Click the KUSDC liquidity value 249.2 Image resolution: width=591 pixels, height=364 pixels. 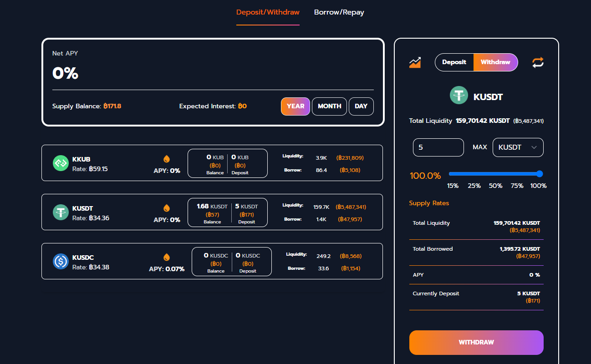point(323,256)
